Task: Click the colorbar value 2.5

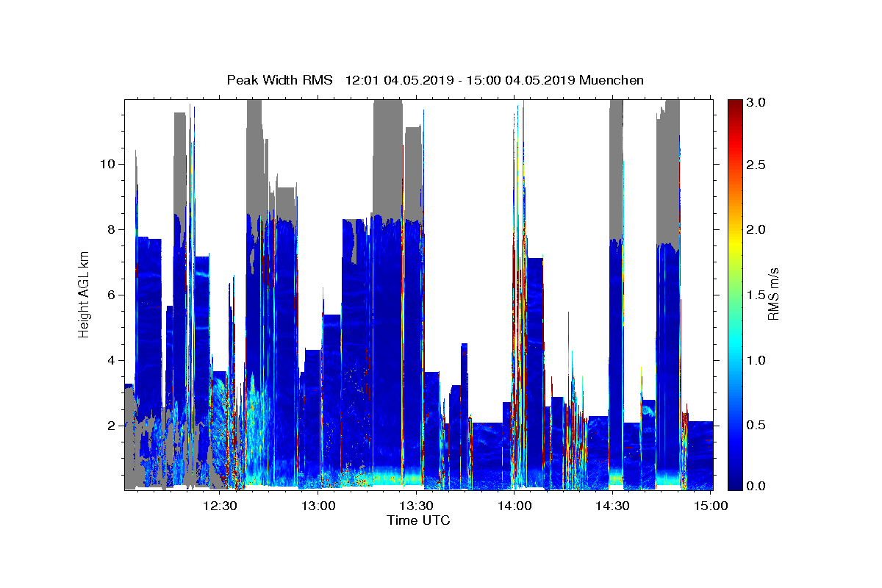Action: pyautogui.click(x=756, y=165)
